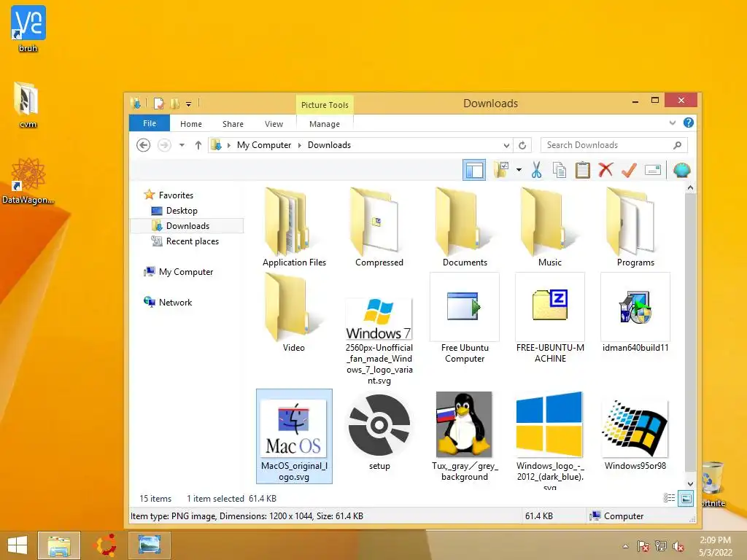Image resolution: width=747 pixels, height=560 pixels.
Task: Paste using the clipboard toolbar icon
Action: (x=582, y=170)
